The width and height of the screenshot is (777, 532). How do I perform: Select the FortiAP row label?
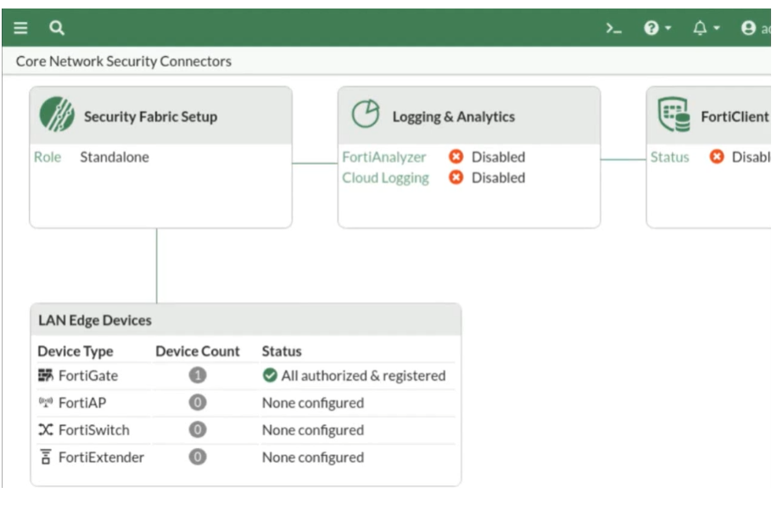(82, 402)
